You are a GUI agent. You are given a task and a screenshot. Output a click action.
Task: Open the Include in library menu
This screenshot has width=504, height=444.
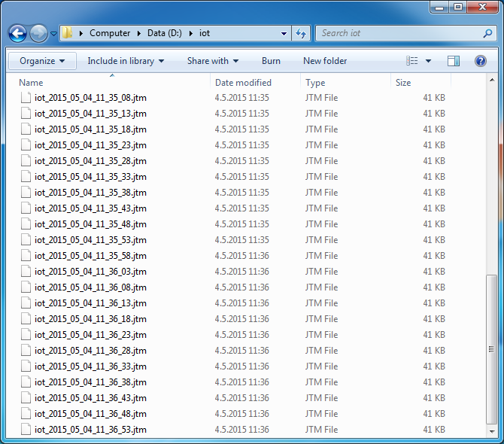(x=126, y=61)
